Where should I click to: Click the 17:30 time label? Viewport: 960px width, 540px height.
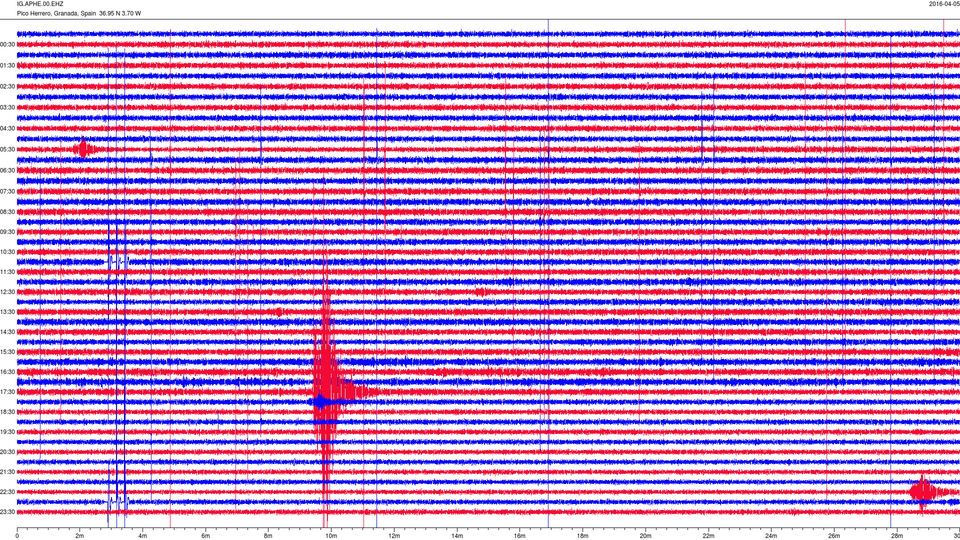coord(7,392)
